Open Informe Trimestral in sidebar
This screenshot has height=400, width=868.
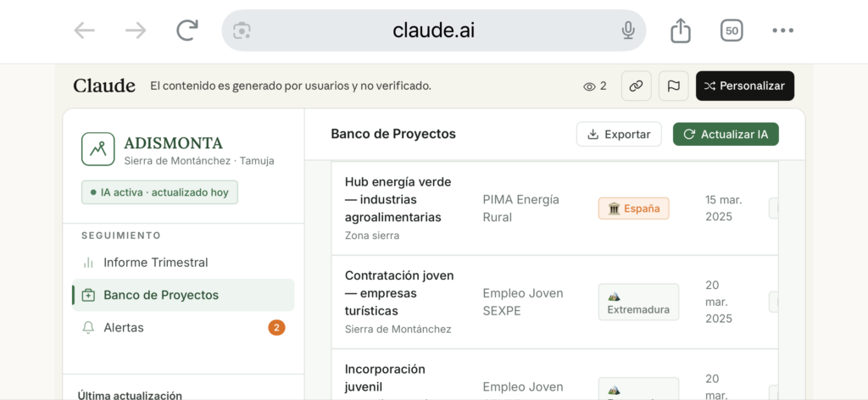[x=155, y=263]
